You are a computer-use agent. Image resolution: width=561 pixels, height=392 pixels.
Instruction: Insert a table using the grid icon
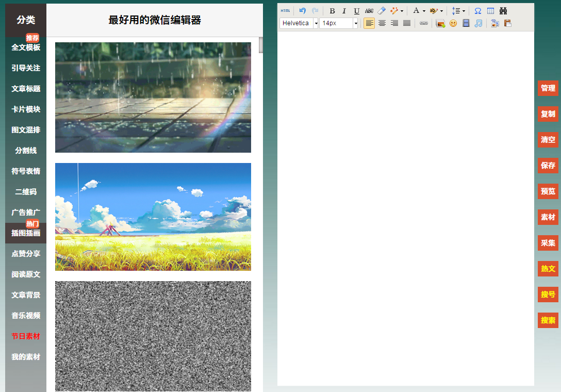(x=490, y=11)
